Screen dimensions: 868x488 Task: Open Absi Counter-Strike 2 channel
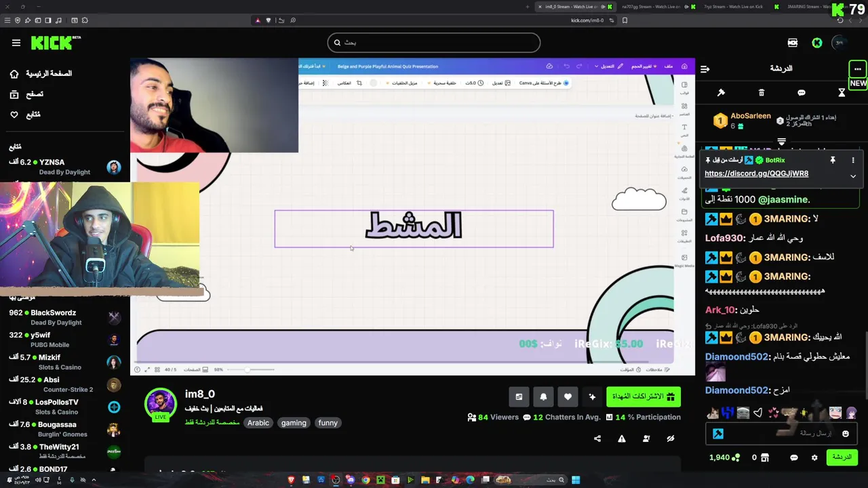pos(65,384)
